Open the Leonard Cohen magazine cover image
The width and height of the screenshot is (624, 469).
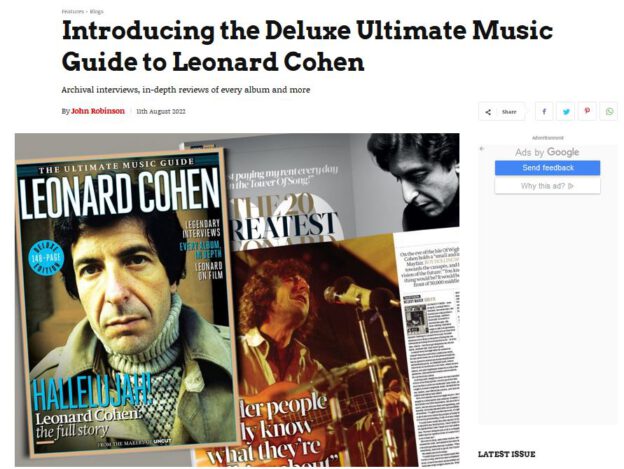(125, 303)
